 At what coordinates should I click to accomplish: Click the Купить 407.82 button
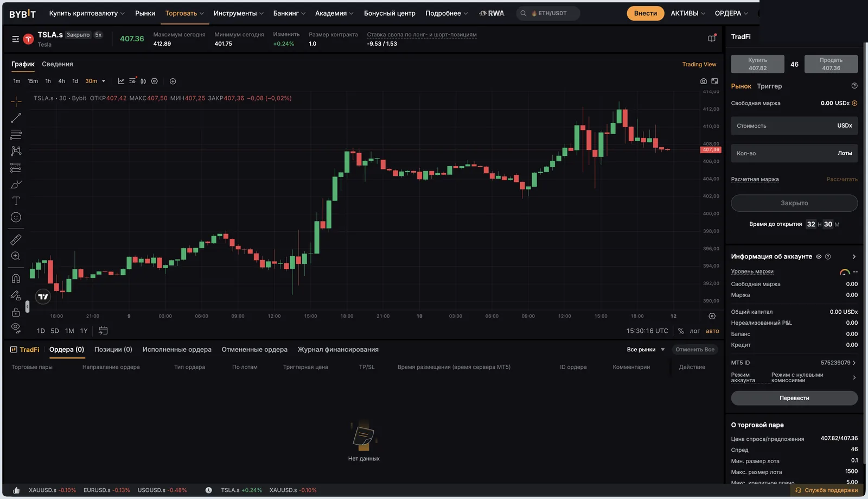tap(758, 64)
